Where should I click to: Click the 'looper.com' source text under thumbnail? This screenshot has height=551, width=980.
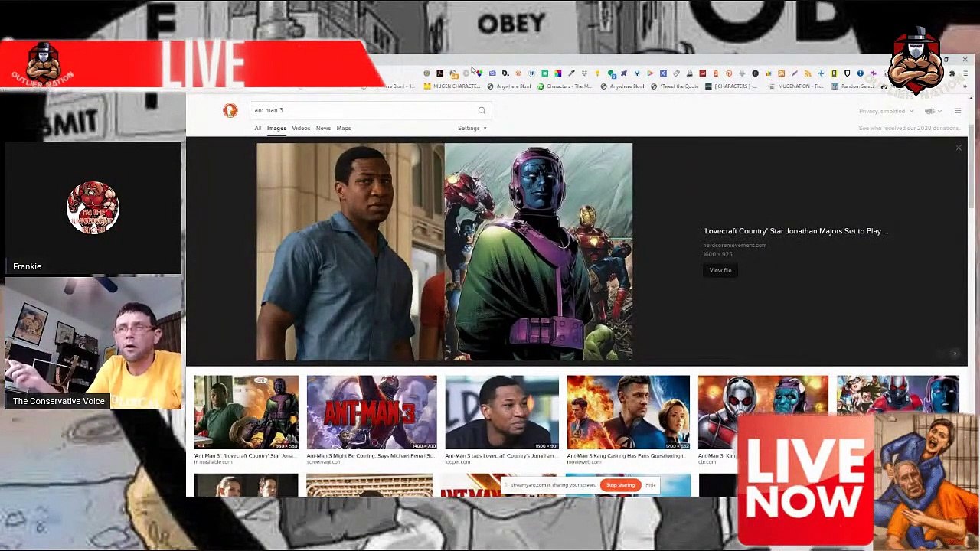[x=459, y=462]
